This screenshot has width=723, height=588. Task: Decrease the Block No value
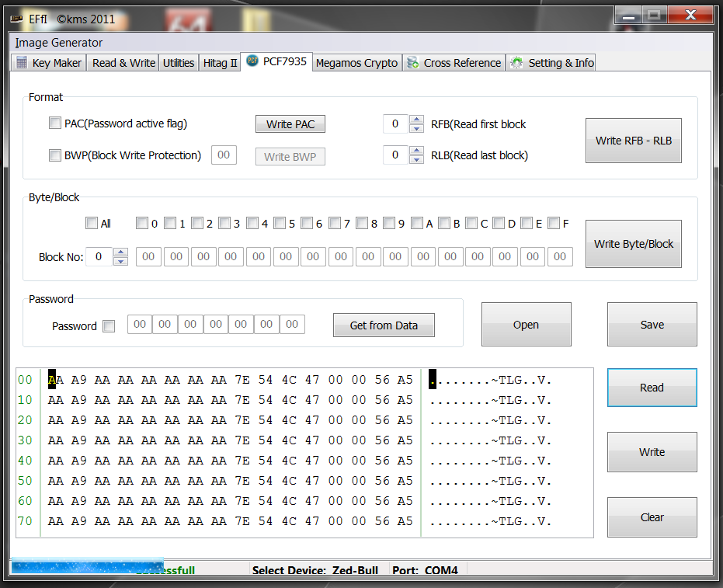coord(120,261)
